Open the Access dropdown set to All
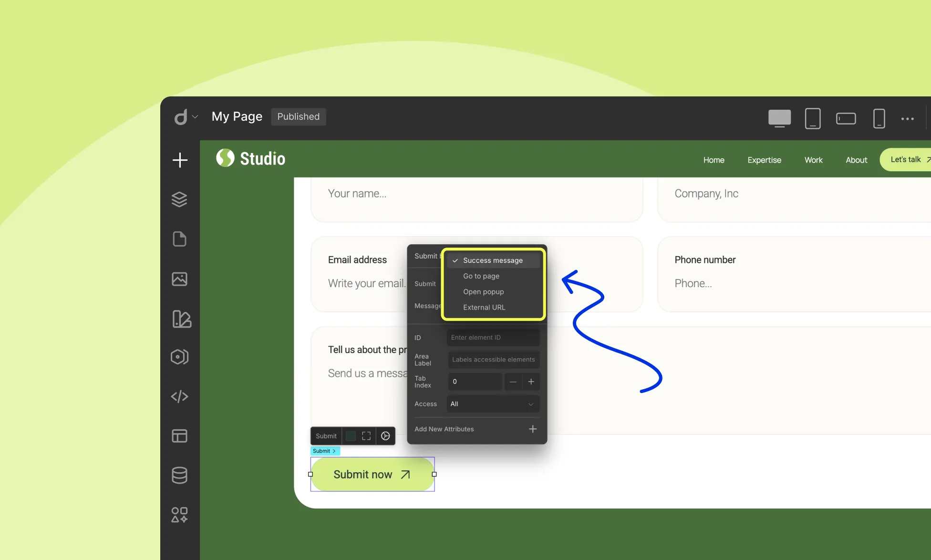This screenshot has width=931, height=560. click(493, 404)
